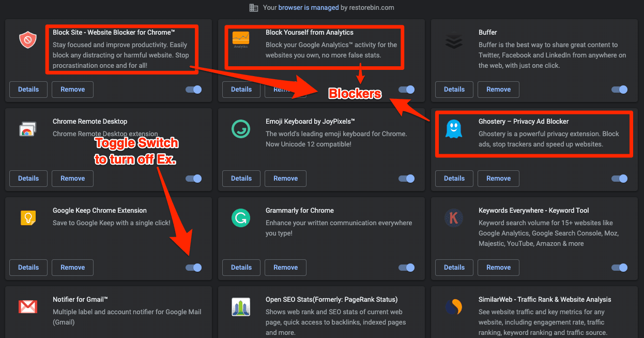Click the Notifier for Gmail envelope icon
Screen dimensions: 644x338
coord(28,307)
